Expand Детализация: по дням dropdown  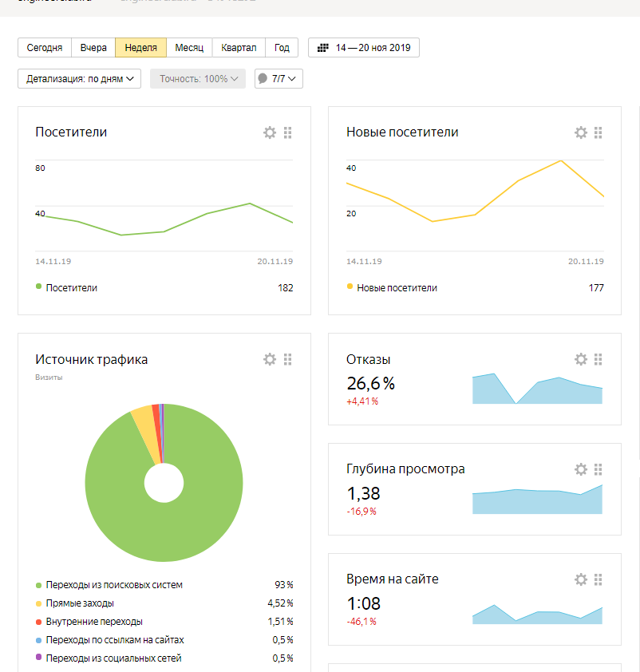click(x=79, y=79)
